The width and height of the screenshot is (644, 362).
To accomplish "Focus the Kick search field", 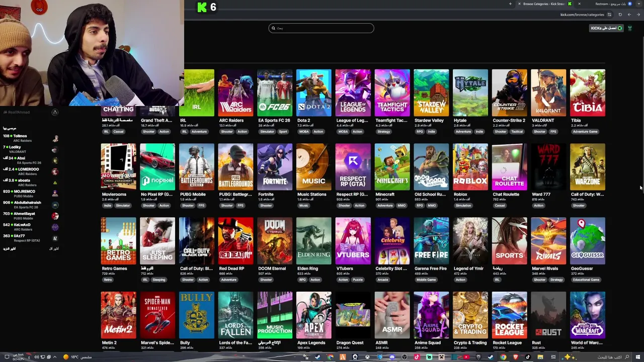I will pyautogui.click(x=321, y=28).
